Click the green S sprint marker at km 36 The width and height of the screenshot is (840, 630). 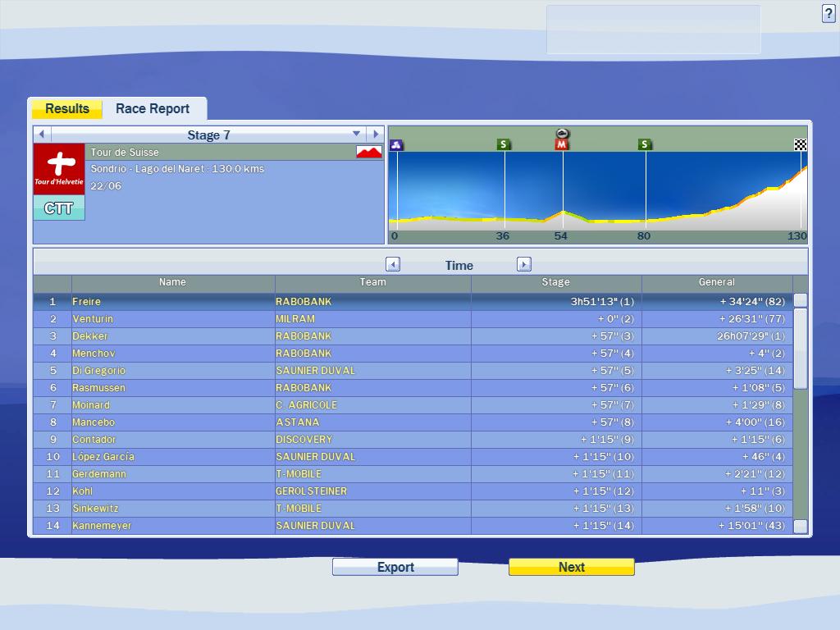tap(504, 145)
